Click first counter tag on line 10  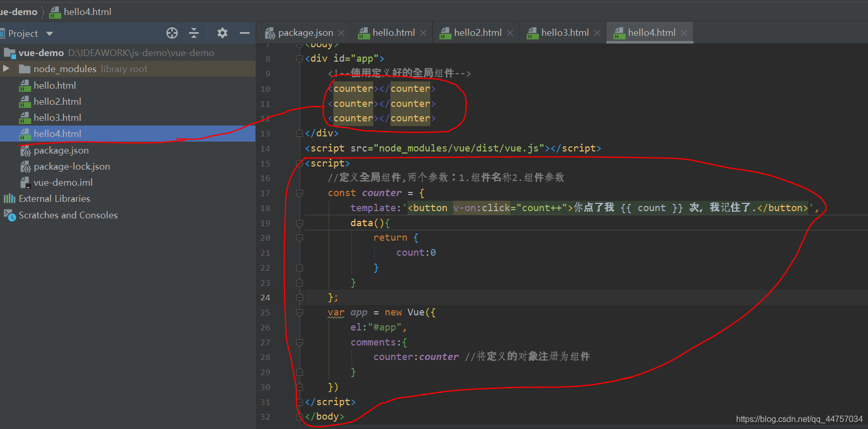coord(353,89)
